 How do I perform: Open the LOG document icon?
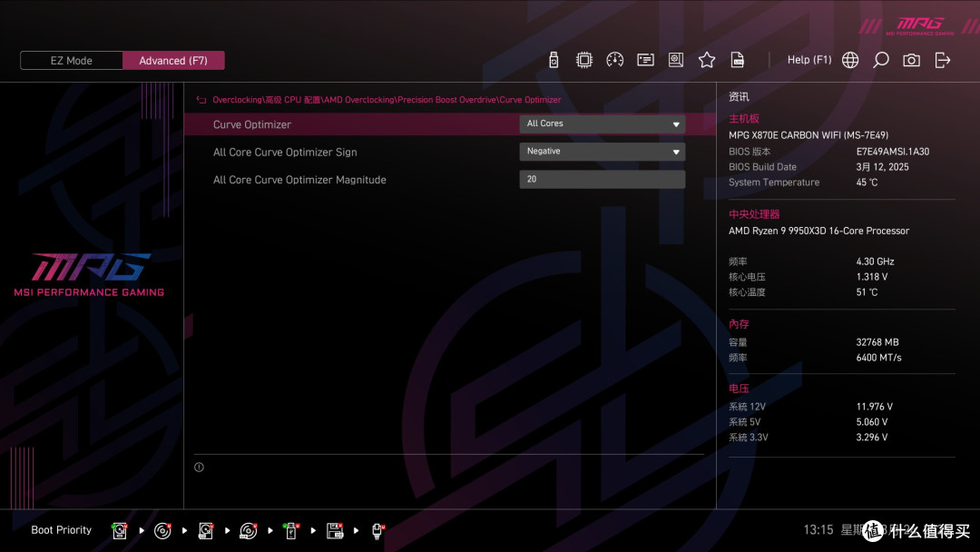(738, 60)
